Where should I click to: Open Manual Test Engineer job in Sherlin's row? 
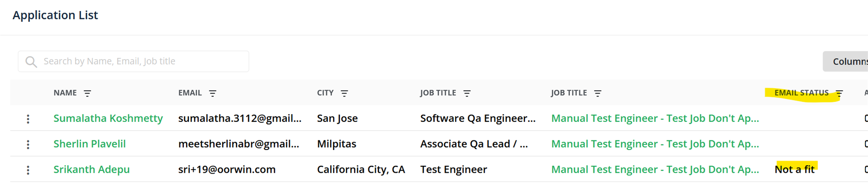click(x=655, y=144)
